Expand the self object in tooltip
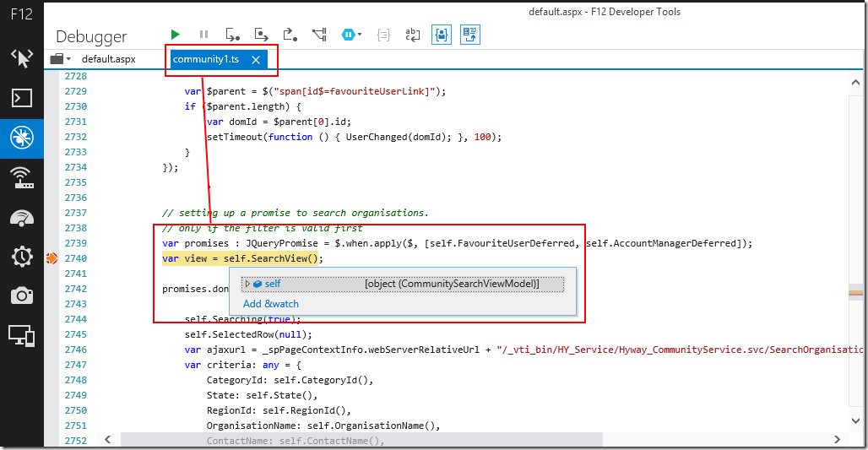 (x=247, y=285)
